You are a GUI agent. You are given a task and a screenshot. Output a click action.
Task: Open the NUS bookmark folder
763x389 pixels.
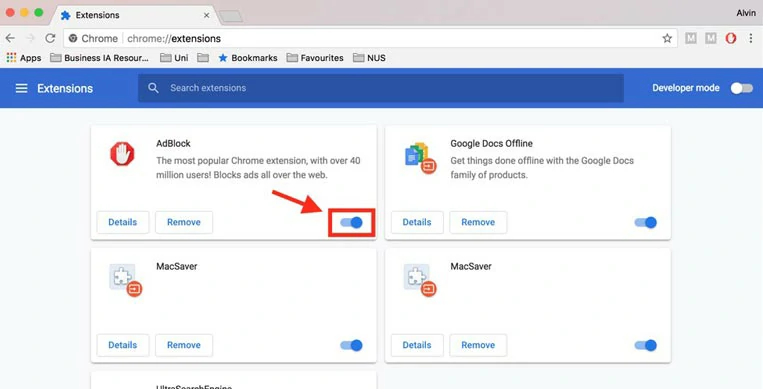click(x=369, y=57)
